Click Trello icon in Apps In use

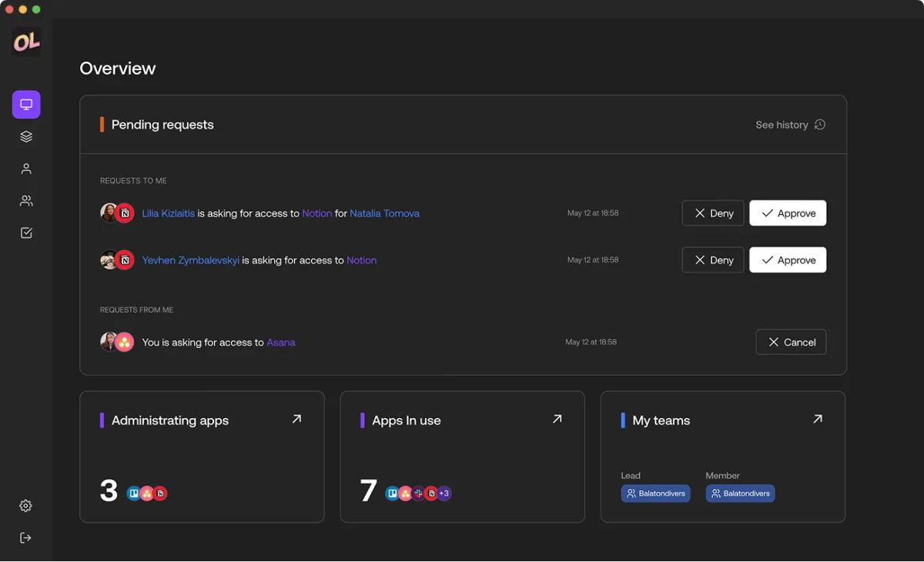[x=393, y=493]
